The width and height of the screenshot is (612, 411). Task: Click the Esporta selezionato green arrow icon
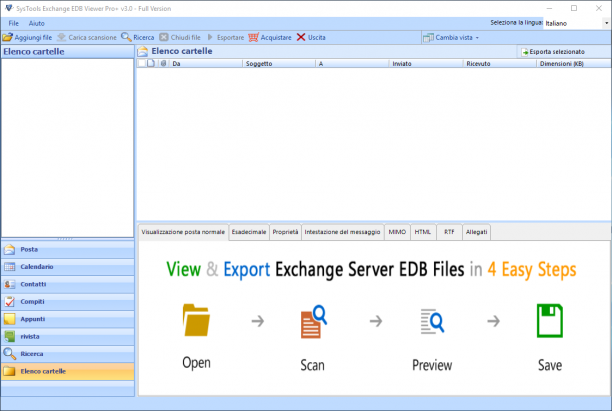[x=525, y=52]
